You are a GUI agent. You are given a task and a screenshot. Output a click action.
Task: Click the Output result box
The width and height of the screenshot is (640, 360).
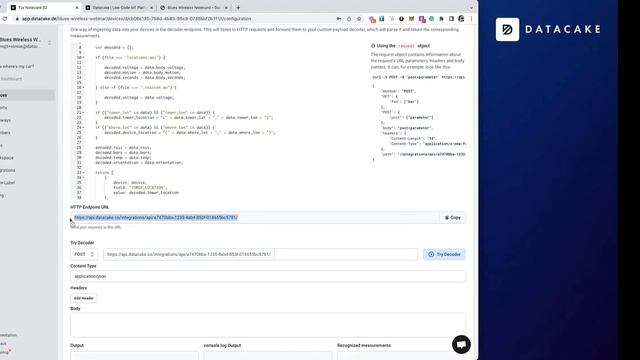click(x=134, y=355)
